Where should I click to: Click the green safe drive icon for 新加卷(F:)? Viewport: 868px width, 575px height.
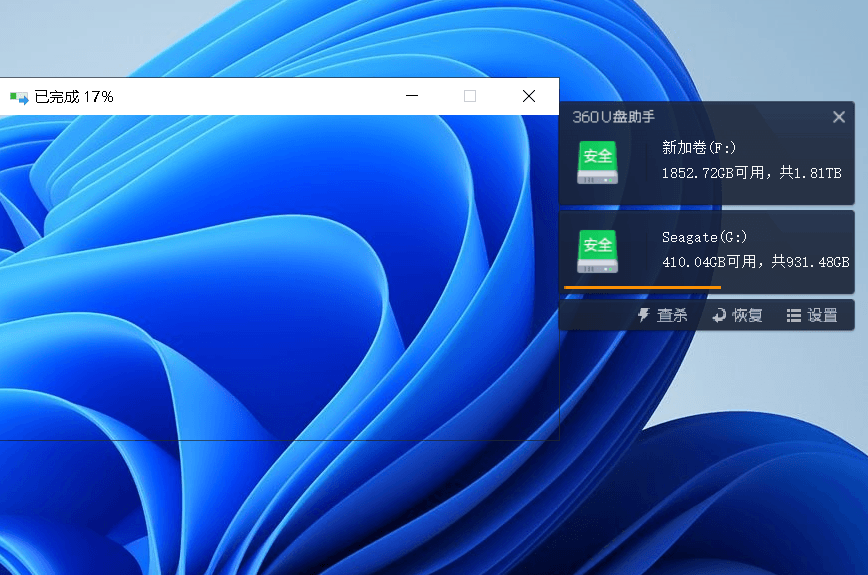click(597, 162)
